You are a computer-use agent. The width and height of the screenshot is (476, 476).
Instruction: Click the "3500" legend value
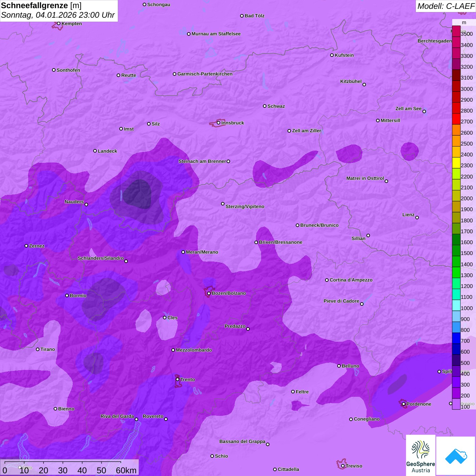tap(467, 34)
